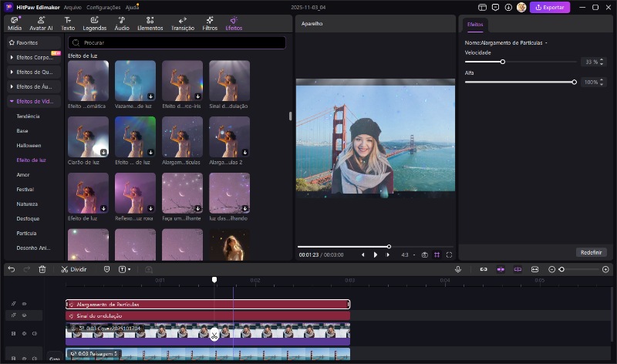Toggle the crop grid icon in preview controls
This screenshot has width=617, height=364.
[x=437, y=254]
